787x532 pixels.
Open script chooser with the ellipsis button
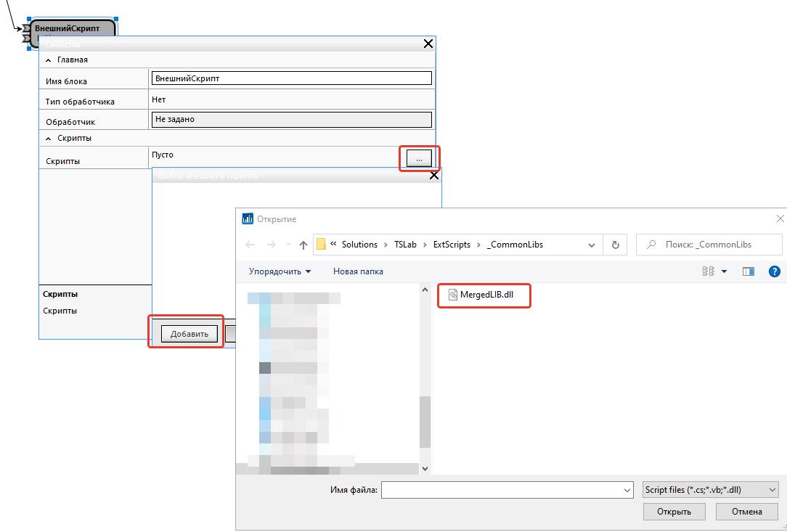[419, 159]
